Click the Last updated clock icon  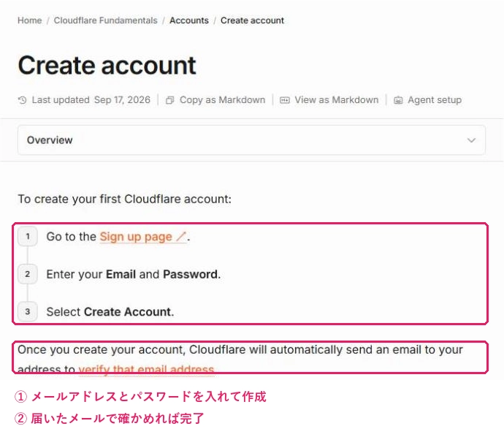[22, 100]
